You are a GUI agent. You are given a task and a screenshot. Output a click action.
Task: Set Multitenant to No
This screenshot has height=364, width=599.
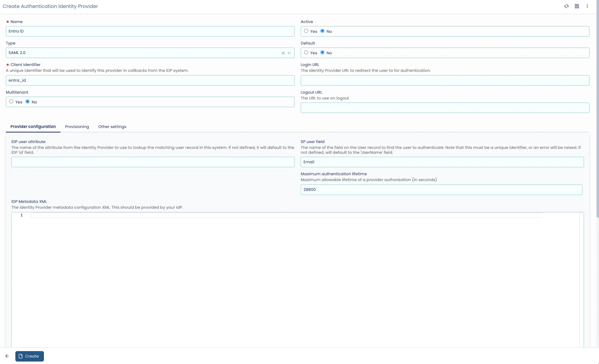pos(27,102)
